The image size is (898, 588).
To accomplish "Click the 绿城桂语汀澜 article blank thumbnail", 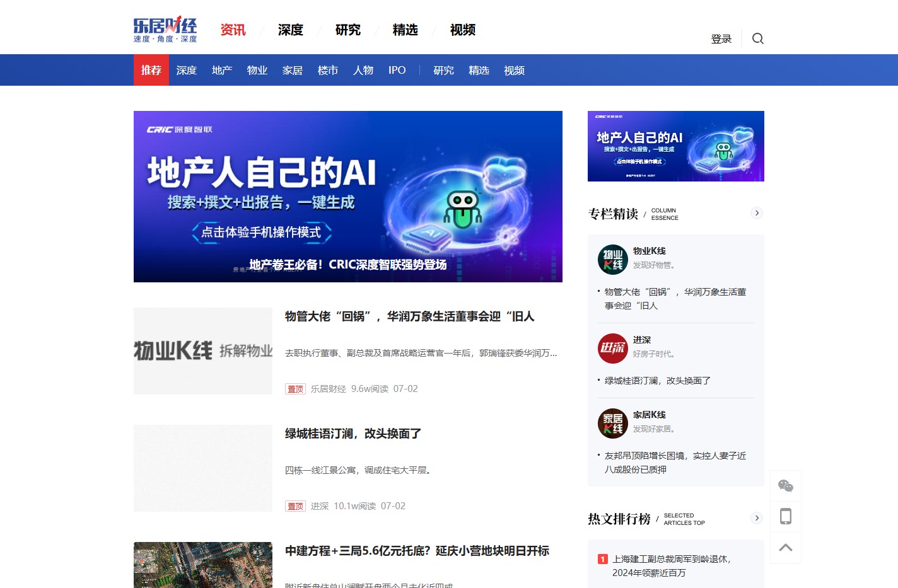I will [x=203, y=468].
